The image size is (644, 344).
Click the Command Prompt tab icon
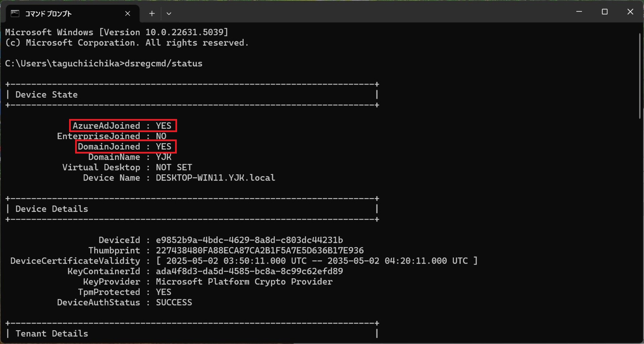pyautogui.click(x=15, y=13)
